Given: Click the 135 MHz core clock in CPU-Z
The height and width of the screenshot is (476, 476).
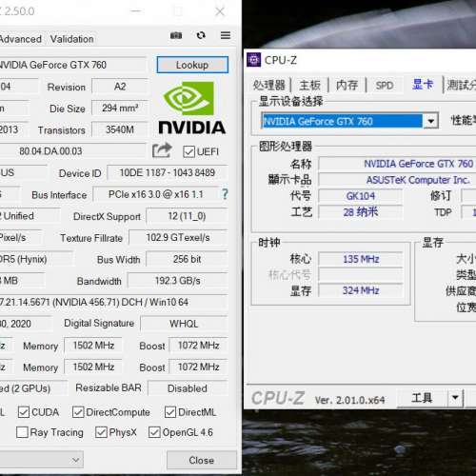Looking at the screenshot, I should click(361, 259).
